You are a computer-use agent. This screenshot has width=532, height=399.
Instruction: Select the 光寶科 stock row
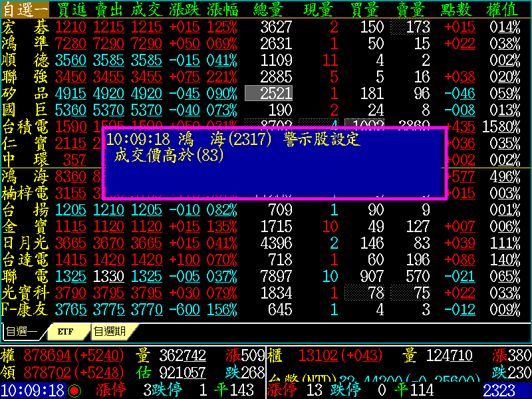[x=25, y=293]
